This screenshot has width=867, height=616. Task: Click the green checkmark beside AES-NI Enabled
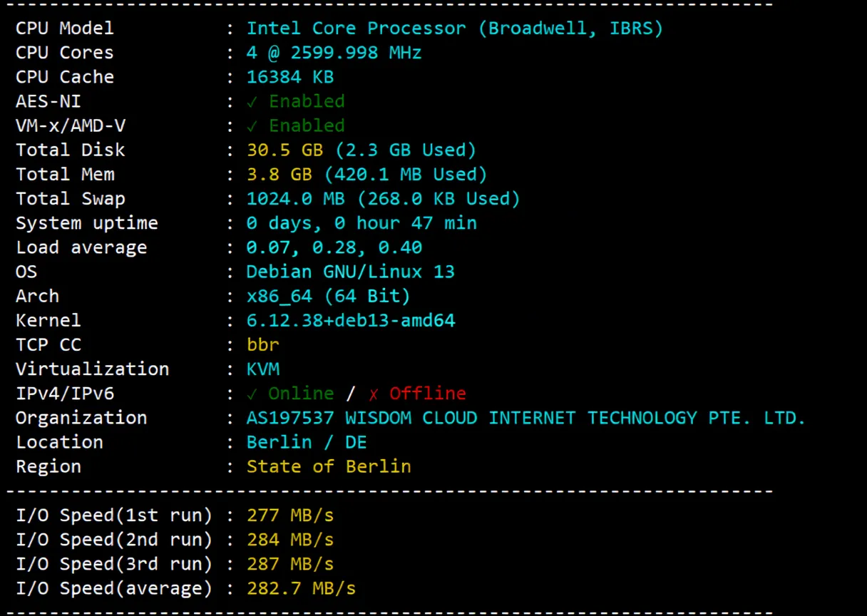pos(252,101)
